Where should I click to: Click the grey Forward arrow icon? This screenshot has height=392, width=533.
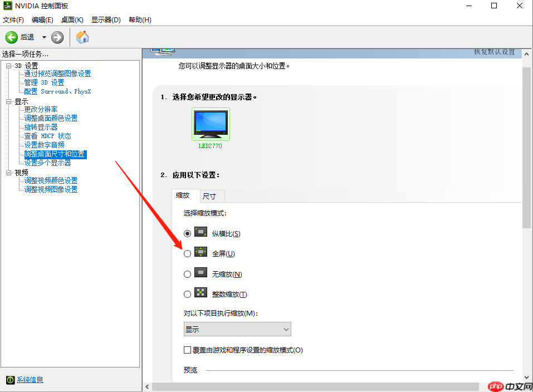click(57, 37)
